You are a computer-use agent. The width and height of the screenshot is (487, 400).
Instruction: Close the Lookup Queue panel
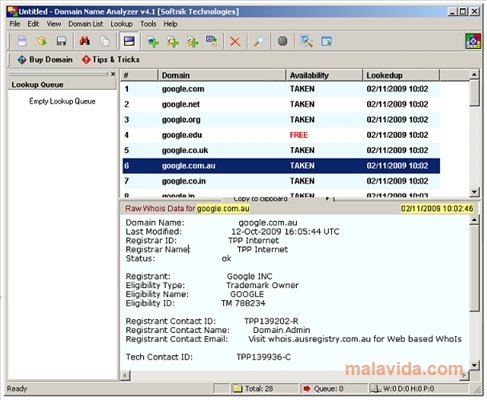pyautogui.click(x=113, y=74)
